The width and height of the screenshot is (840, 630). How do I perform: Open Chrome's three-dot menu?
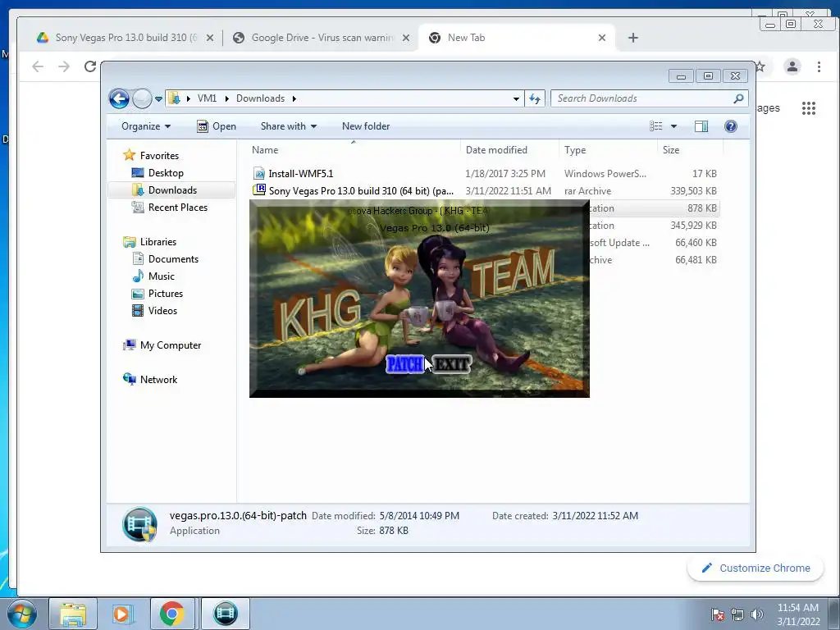[x=819, y=66]
